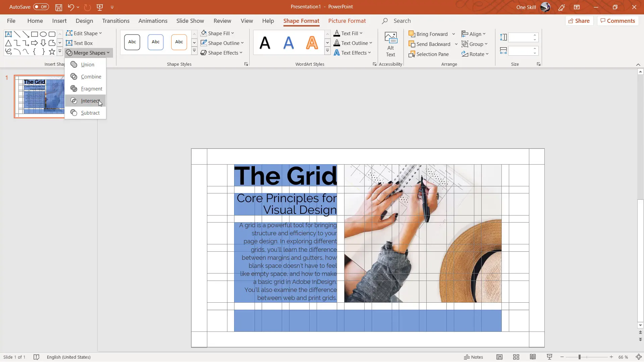This screenshot has height=362, width=644.
Task: Switch to Normal view in status bar
Action: click(x=499, y=357)
